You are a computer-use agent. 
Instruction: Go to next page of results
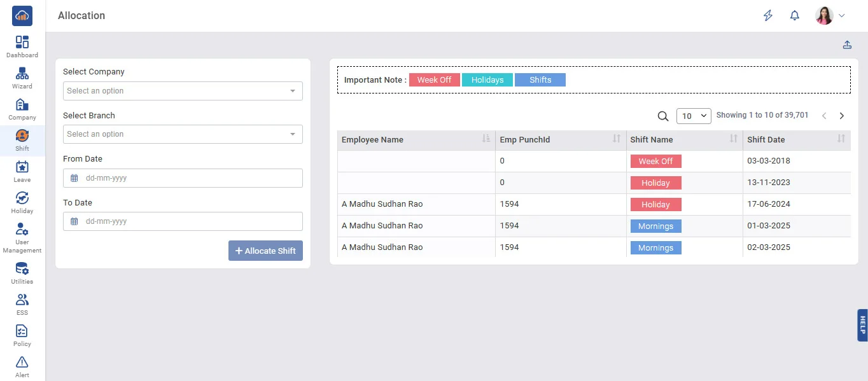841,116
